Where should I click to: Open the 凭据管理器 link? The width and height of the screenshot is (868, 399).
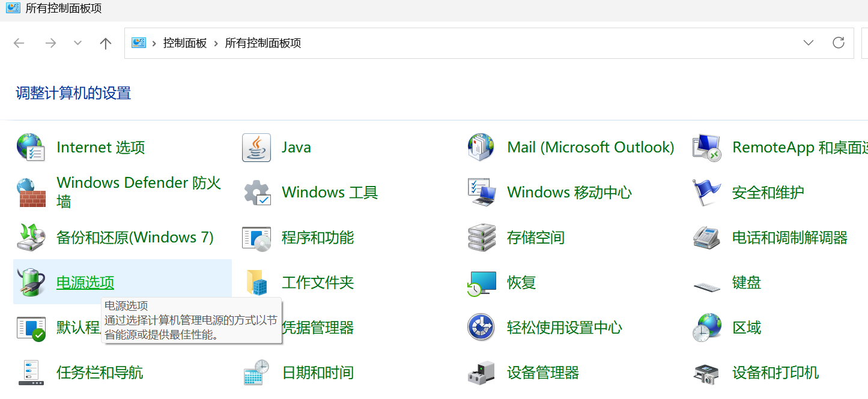point(318,328)
